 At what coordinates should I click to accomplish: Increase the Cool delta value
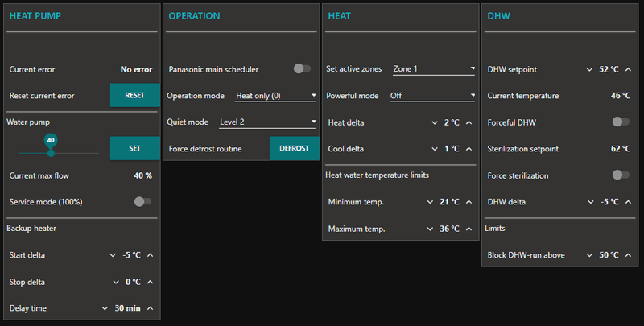pos(469,149)
